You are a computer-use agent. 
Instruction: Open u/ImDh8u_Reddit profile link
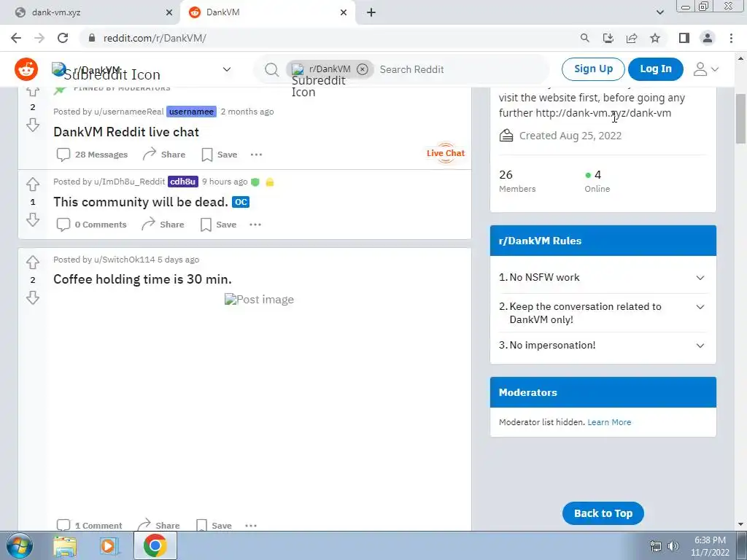click(130, 182)
